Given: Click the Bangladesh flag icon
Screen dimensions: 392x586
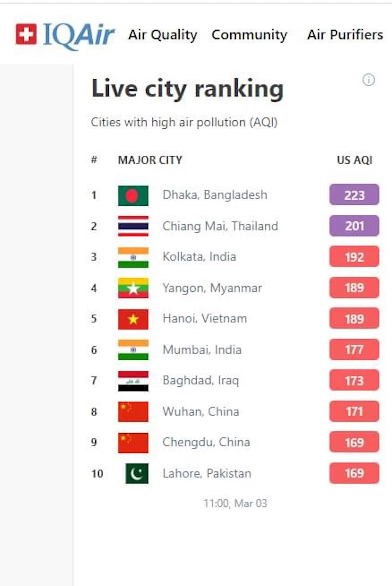Looking at the screenshot, I should 133,195.
